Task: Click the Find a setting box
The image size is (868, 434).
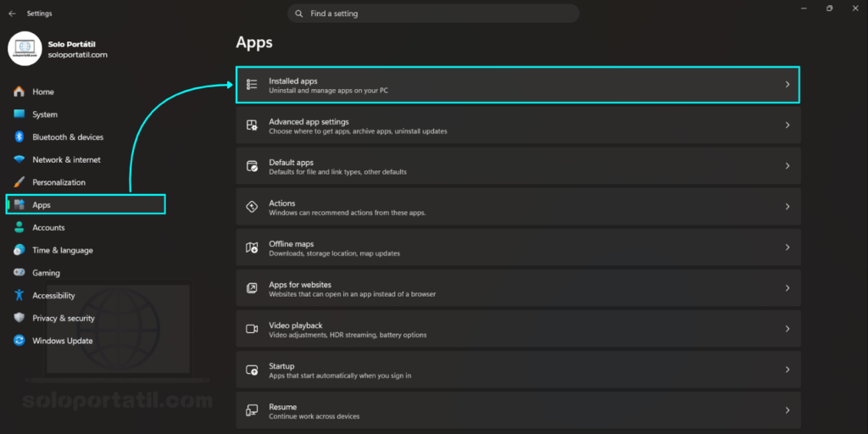Action: click(x=433, y=14)
